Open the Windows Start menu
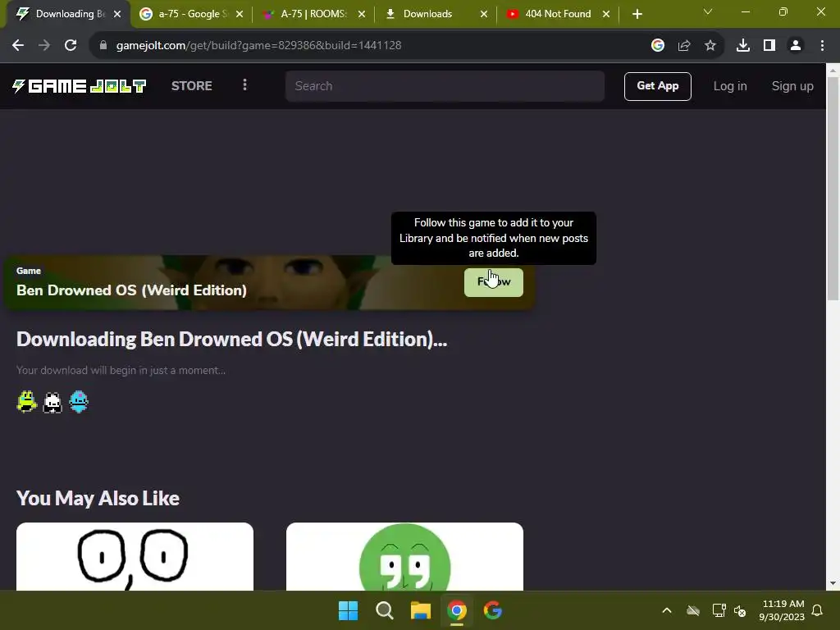The image size is (840, 630). tap(348, 610)
